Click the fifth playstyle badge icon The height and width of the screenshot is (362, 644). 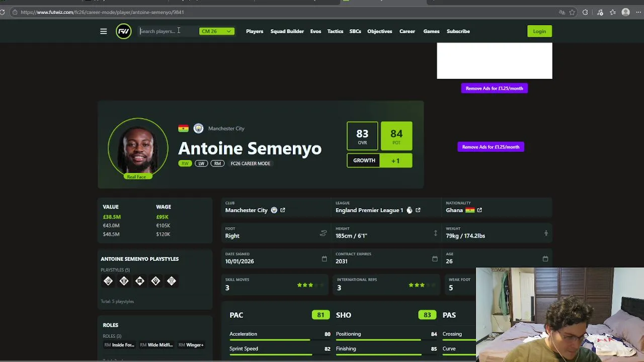pos(172,281)
